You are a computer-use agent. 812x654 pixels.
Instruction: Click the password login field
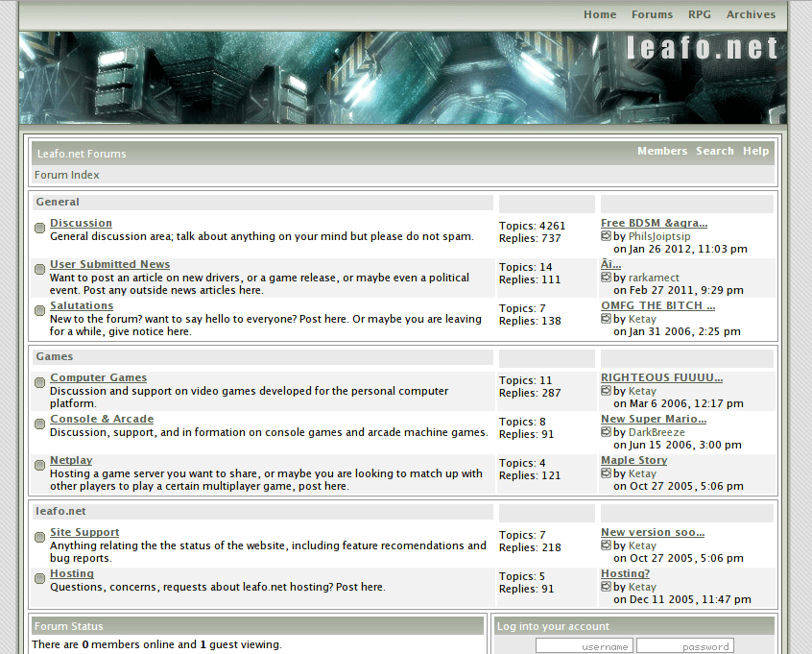point(685,645)
